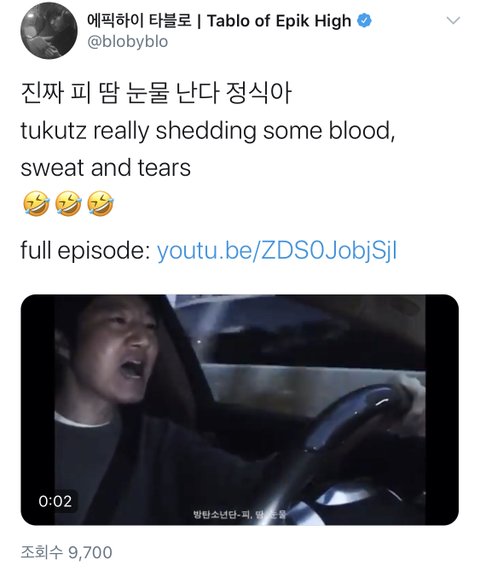Open the youtu.be/ZDS0JobjSjI link

click(x=277, y=250)
